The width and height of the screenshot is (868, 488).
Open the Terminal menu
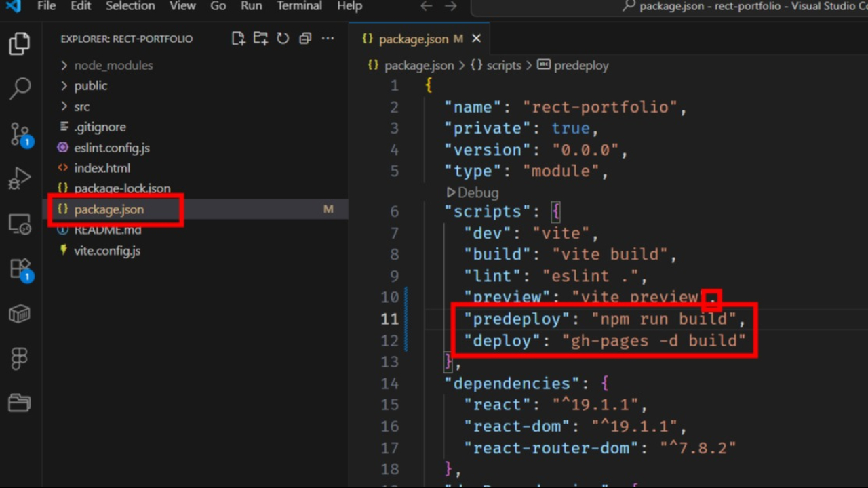click(x=300, y=6)
